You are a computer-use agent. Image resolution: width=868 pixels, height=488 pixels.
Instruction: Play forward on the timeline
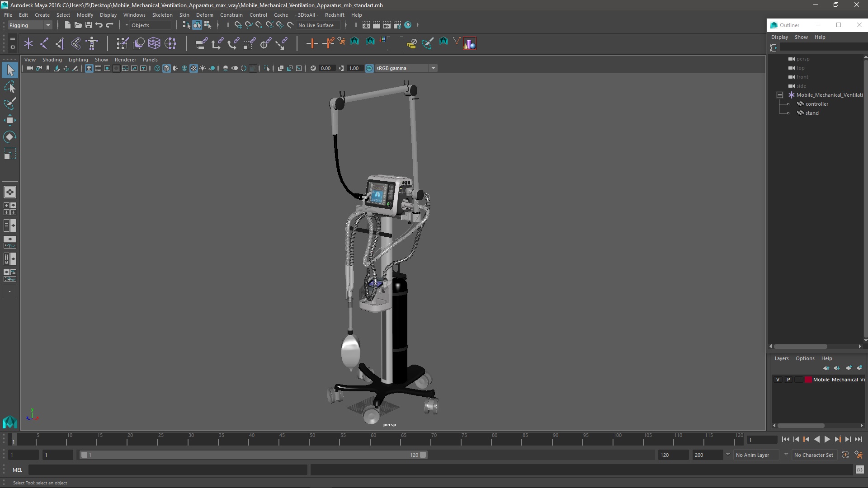pos(827,439)
